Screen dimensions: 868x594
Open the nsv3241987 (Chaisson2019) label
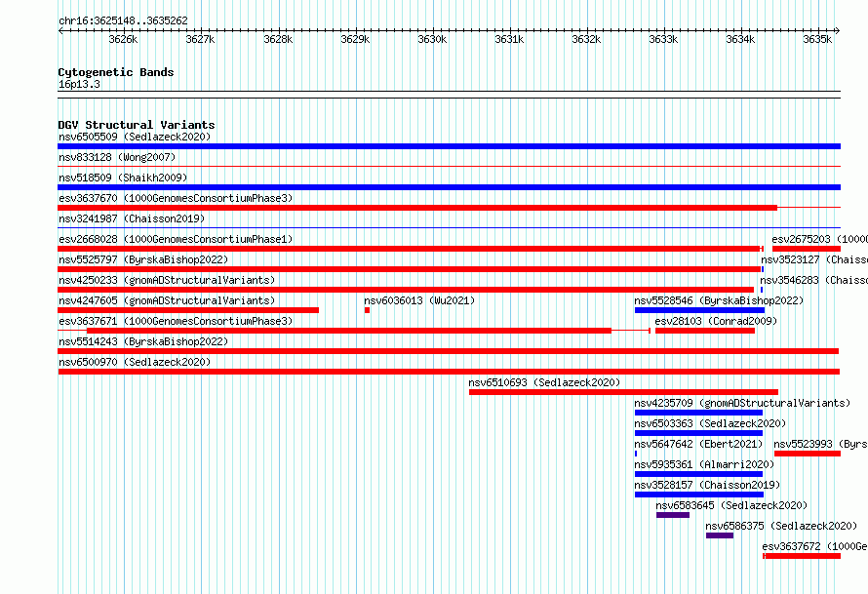point(132,218)
